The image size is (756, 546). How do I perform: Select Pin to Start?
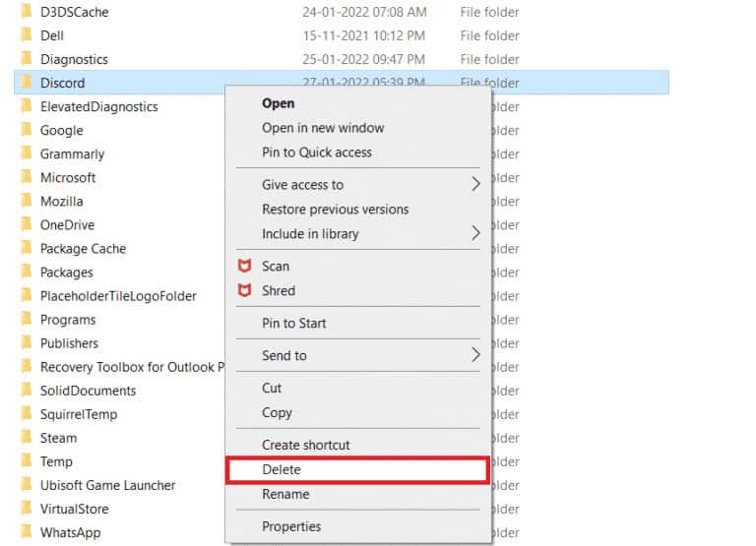tap(358, 323)
